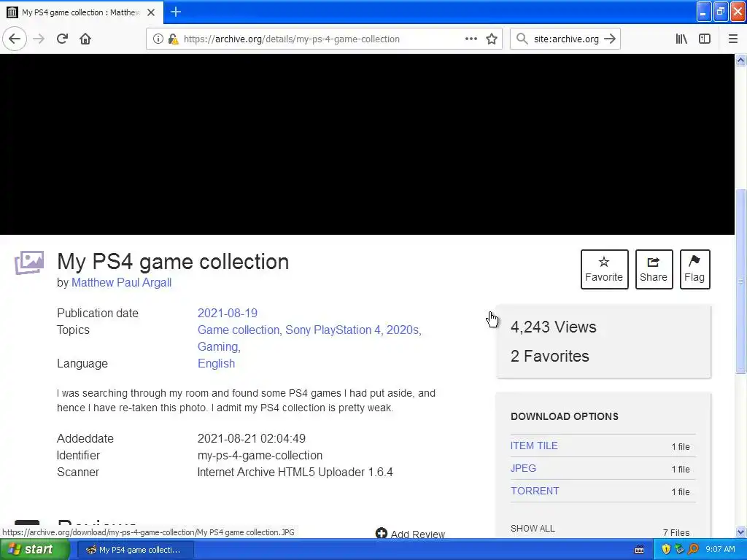Click SHOW ALL download options
Screen dimensions: 747x560
(x=533, y=529)
